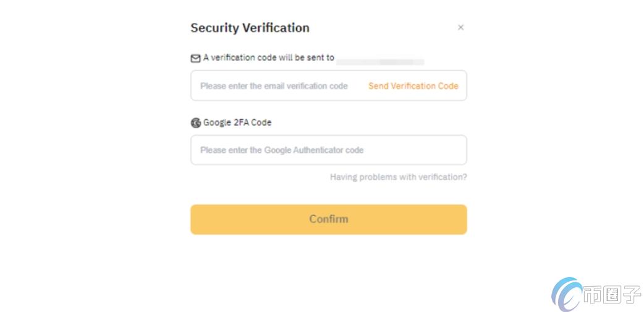Image resolution: width=644 pixels, height=312 pixels.
Task: Click the Google 2FA Code label
Action: 237,122
